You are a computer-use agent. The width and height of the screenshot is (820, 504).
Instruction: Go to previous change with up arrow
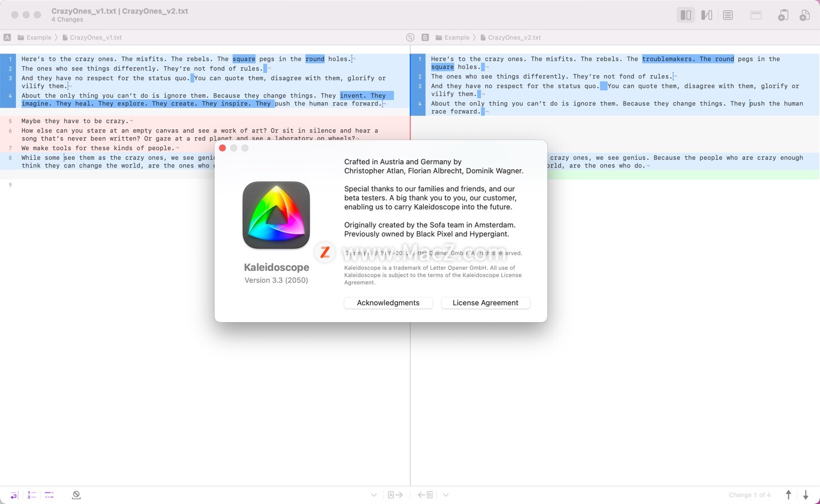pos(788,495)
